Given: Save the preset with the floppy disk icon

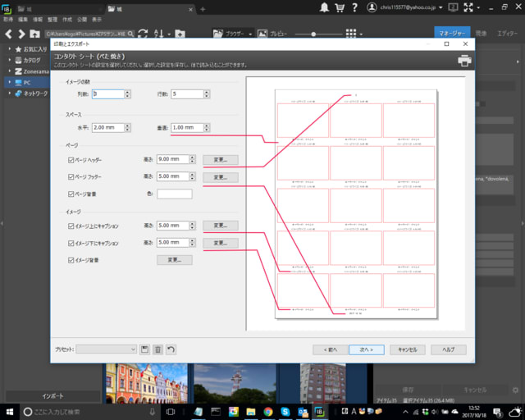Looking at the screenshot, I should tap(145, 349).
